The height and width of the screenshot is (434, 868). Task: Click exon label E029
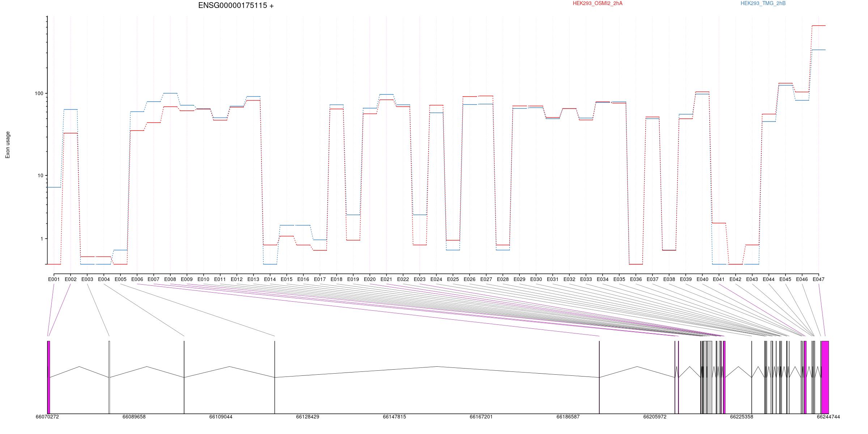click(520, 279)
